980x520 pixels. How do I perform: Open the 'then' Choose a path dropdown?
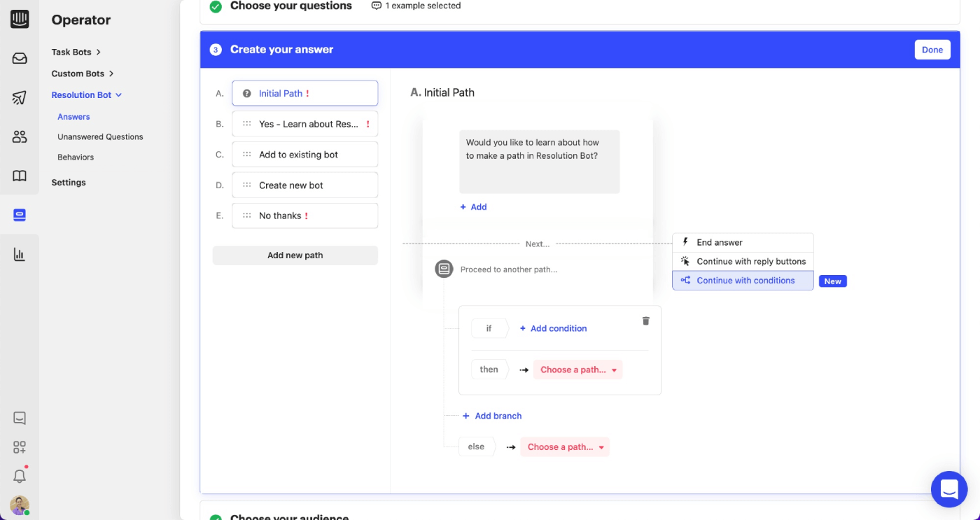tap(577, 370)
